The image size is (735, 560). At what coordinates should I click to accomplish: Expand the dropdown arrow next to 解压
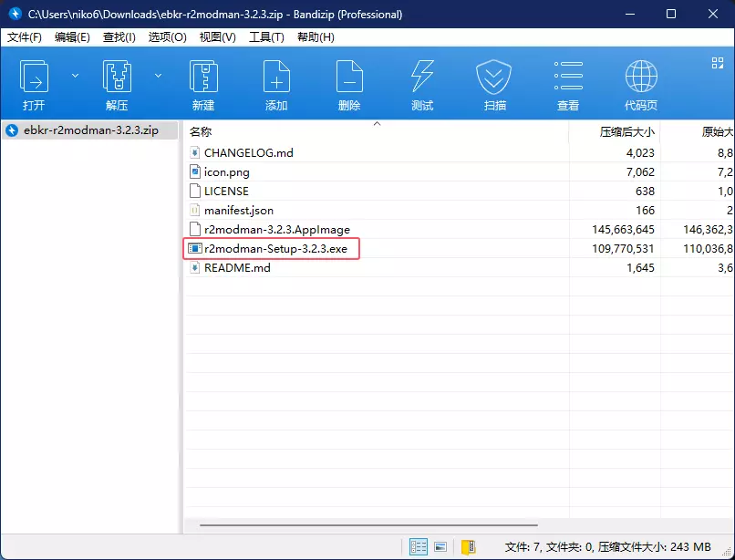tap(159, 76)
